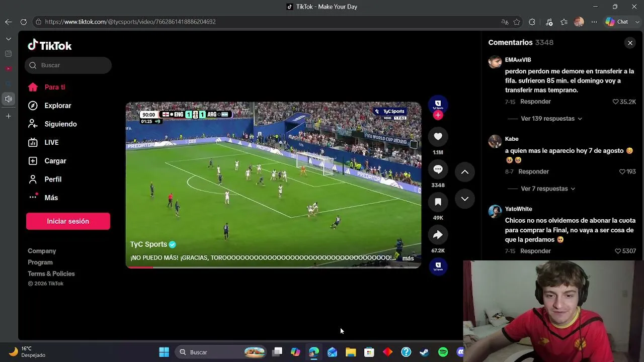Open the browser settings three-dots menu
Screen dimensions: 644x362
[594, 22]
